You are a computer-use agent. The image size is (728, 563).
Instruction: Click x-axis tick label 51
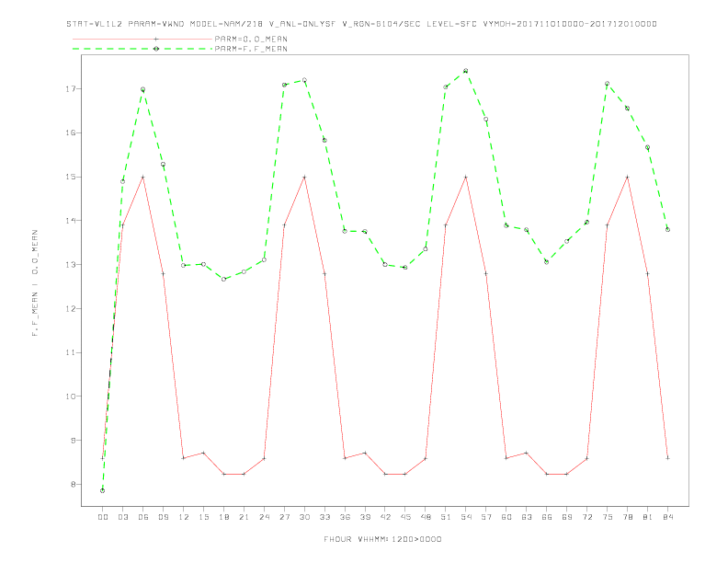click(446, 517)
